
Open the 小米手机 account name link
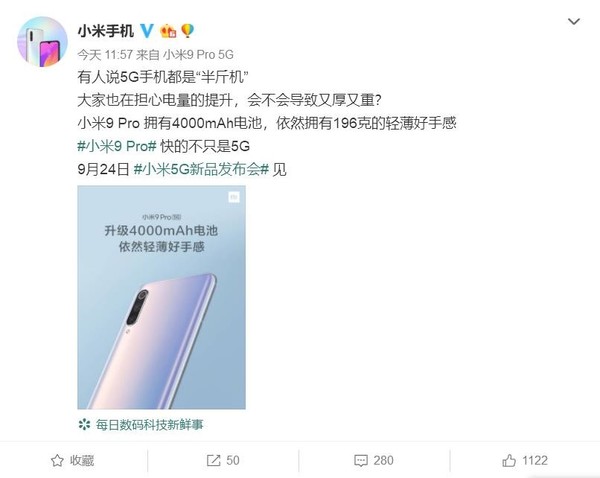pyautogui.click(x=106, y=31)
